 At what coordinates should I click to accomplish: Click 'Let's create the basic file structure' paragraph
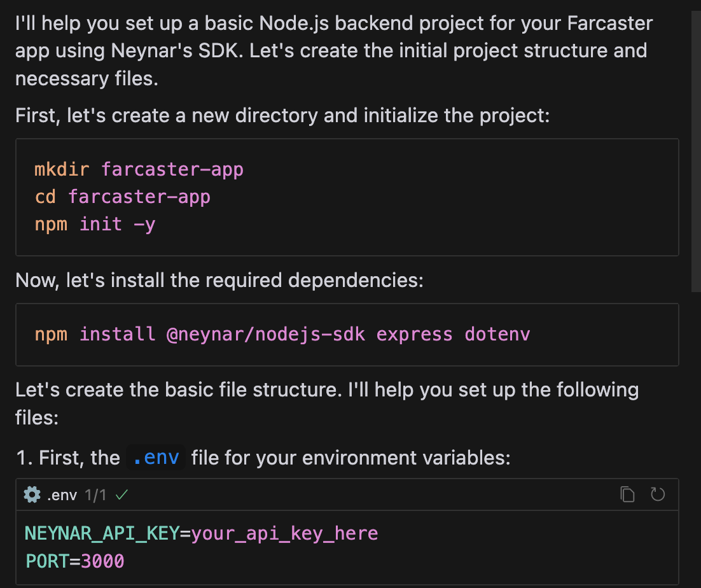[327, 403]
